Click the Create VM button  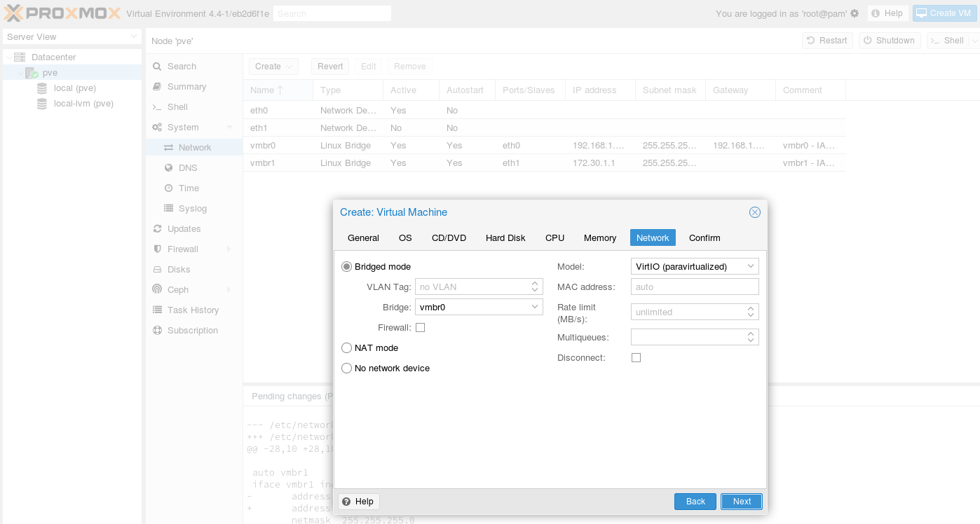pos(944,13)
